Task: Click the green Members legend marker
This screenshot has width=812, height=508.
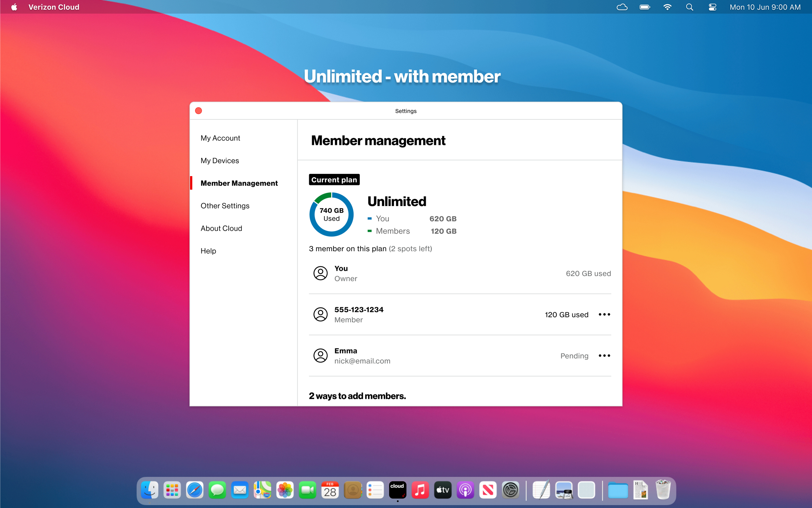Action: coord(370,231)
